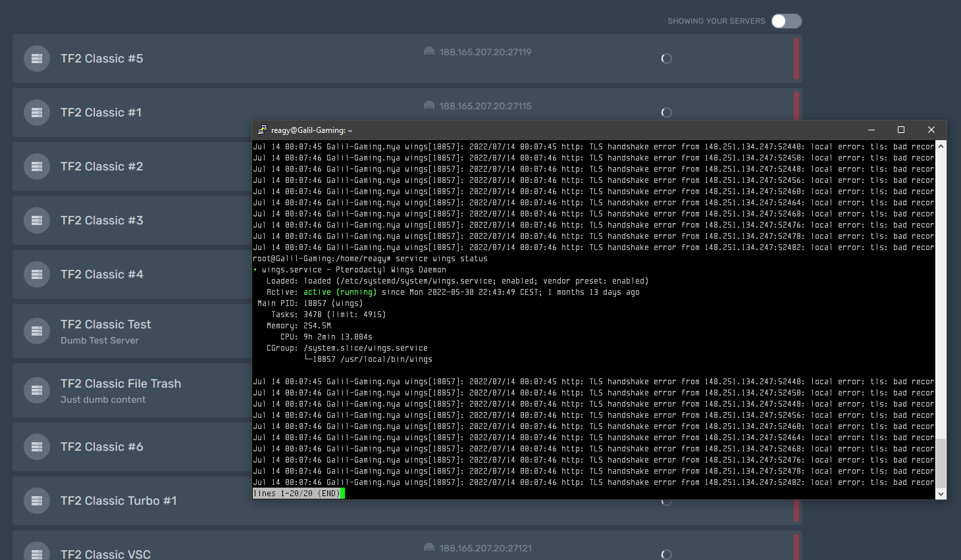Click the server icon for TF2 Classic #2

pos(37,166)
